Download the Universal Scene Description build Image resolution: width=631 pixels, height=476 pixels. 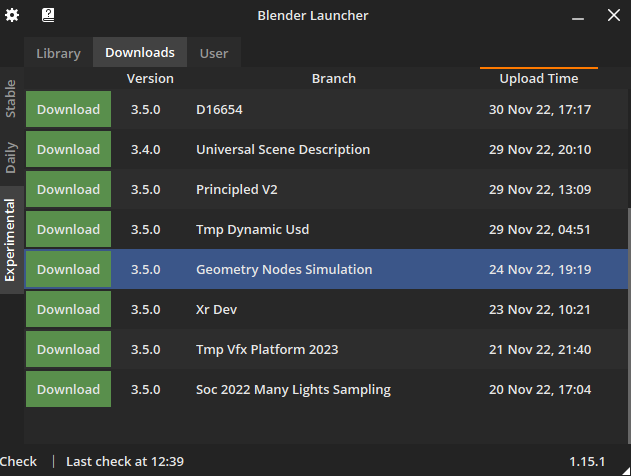[68, 149]
